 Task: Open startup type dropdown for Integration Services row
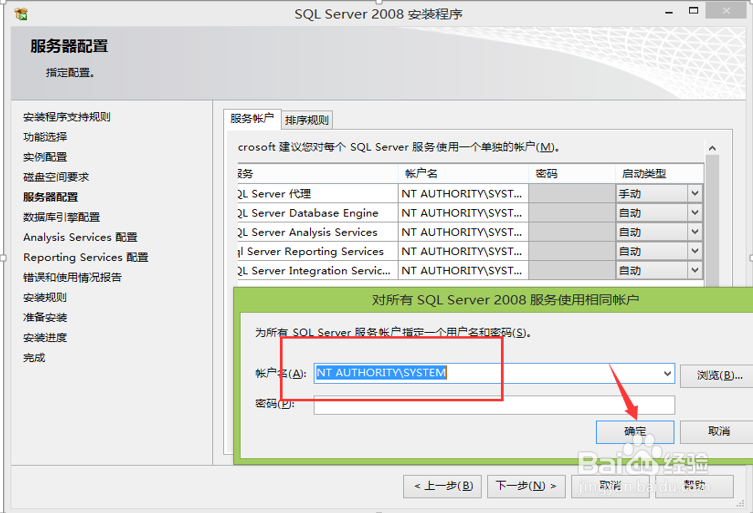click(694, 270)
